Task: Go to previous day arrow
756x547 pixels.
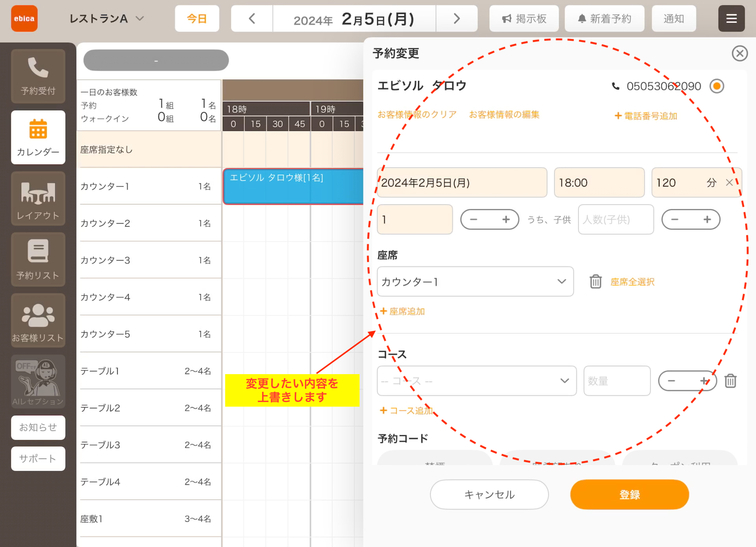Action: coord(252,18)
